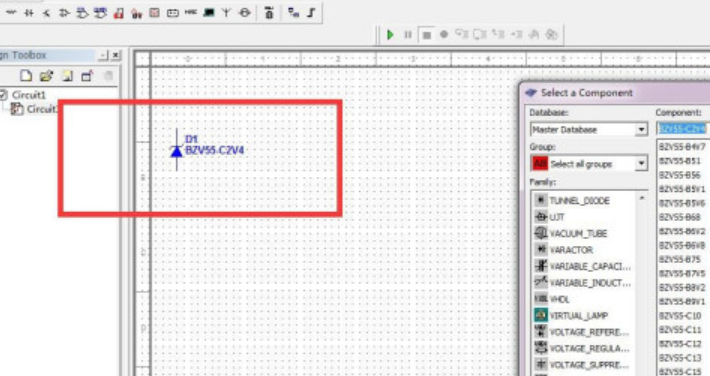Select the D1 zener diode on canvas
The height and width of the screenshot is (376, 710).
click(177, 150)
